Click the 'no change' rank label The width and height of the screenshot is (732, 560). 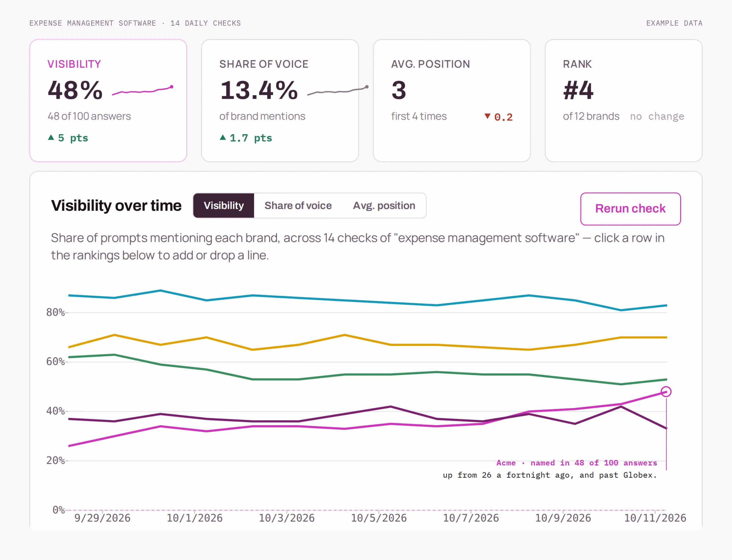657,116
